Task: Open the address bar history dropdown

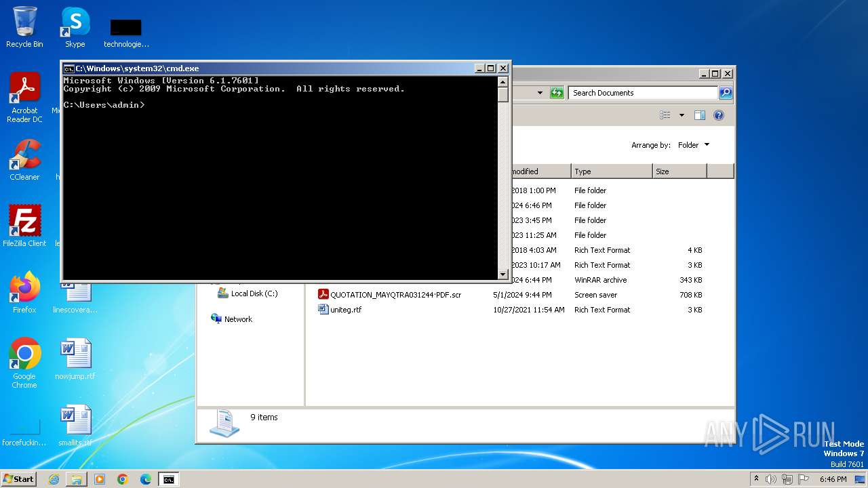Action: pyautogui.click(x=540, y=93)
